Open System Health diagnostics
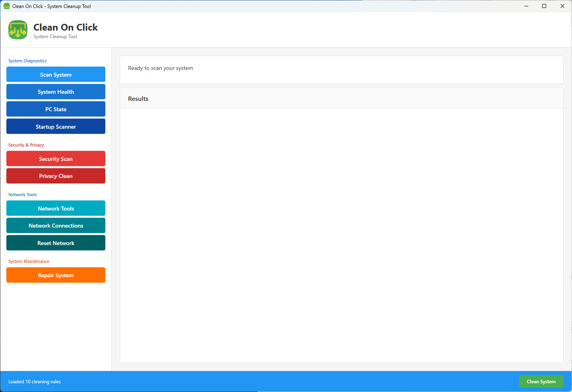572x392 pixels. 56,91
